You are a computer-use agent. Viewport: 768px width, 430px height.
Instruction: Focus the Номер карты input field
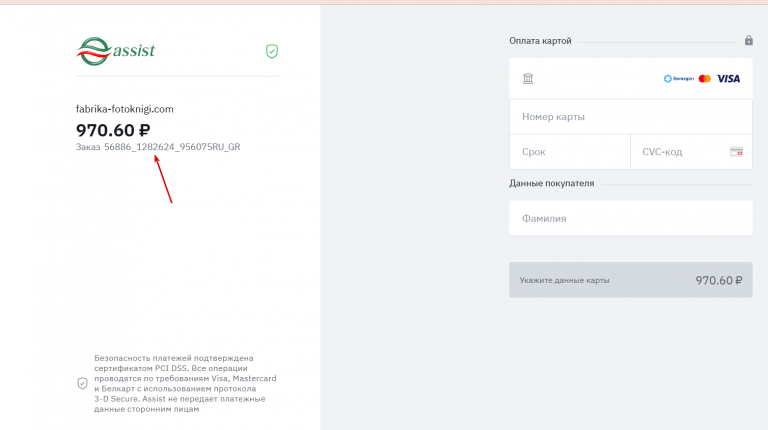[x=630, y=117]
